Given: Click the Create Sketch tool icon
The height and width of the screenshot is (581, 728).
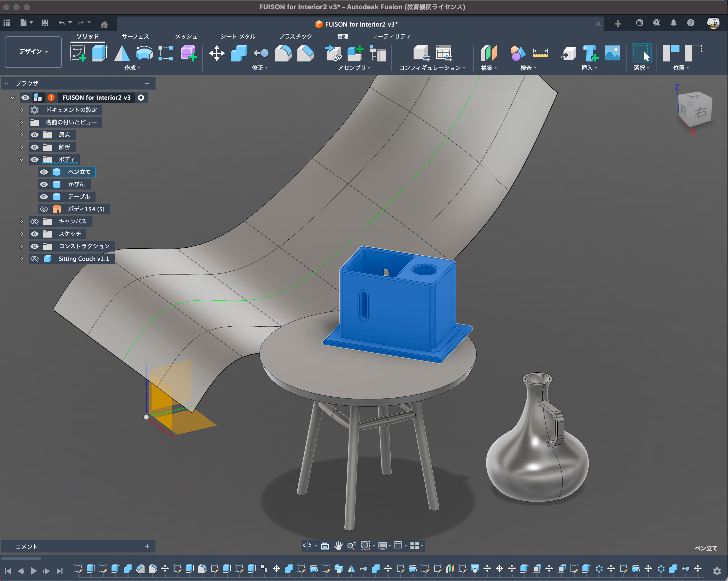Looking at the screenshot, I should click(78, 53).
